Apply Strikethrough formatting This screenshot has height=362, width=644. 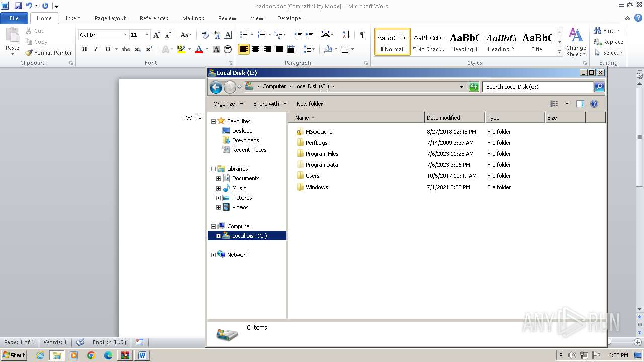coord(126,49)
